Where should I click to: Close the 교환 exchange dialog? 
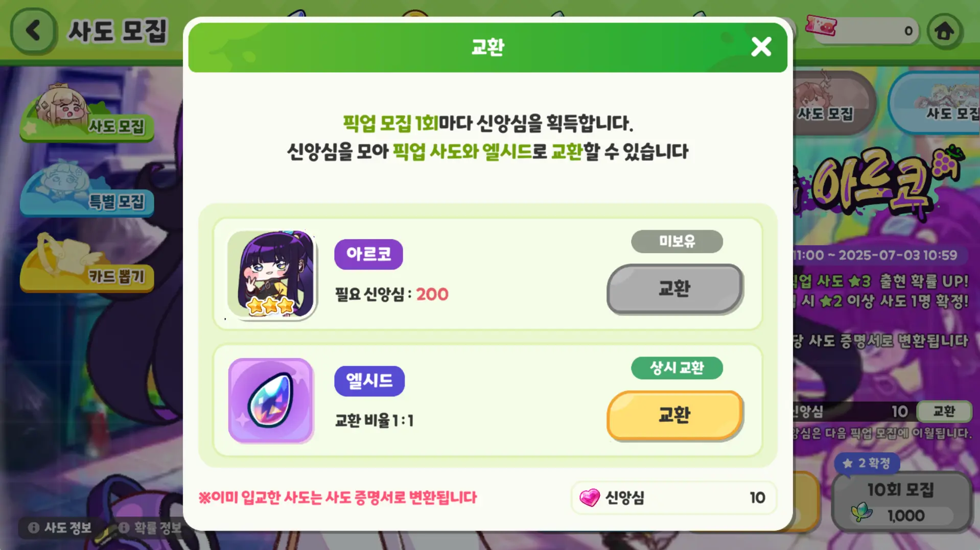[761, 47]
